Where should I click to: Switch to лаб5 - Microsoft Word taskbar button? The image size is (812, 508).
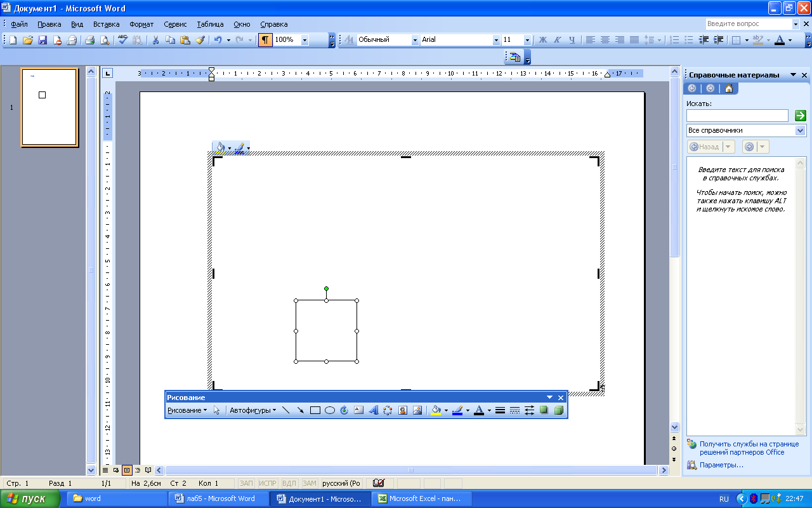(218, 498)
